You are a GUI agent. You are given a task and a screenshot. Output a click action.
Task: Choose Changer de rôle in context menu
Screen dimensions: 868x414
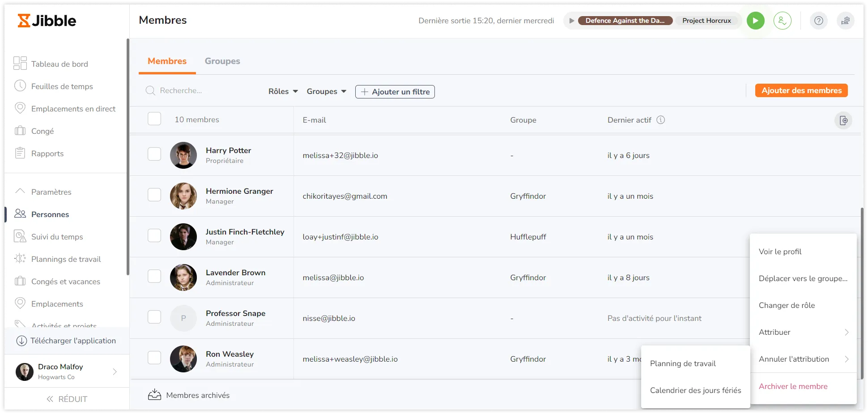pos(787,305)
